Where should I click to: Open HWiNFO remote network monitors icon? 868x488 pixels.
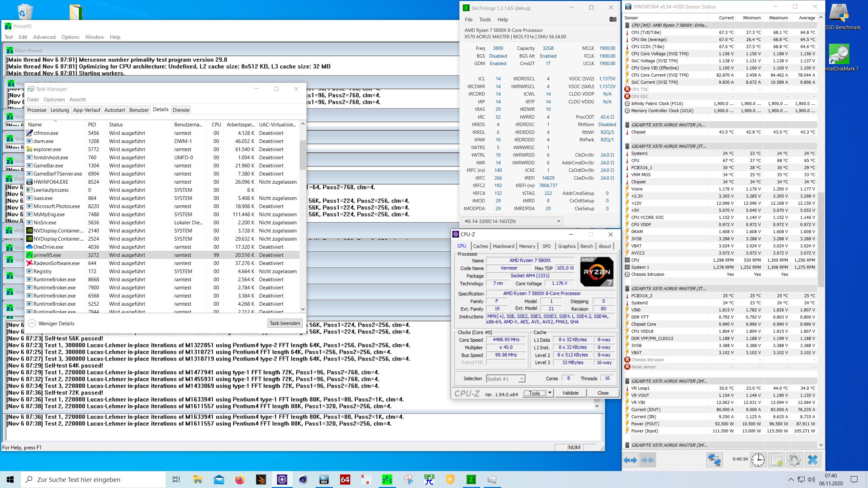tap(714, 460)
